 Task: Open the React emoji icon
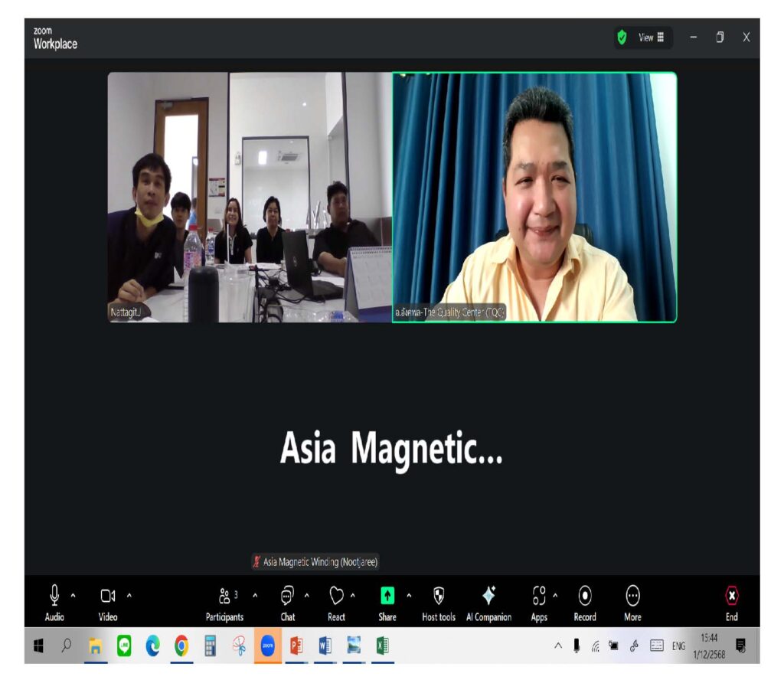(x=336, y=601)
